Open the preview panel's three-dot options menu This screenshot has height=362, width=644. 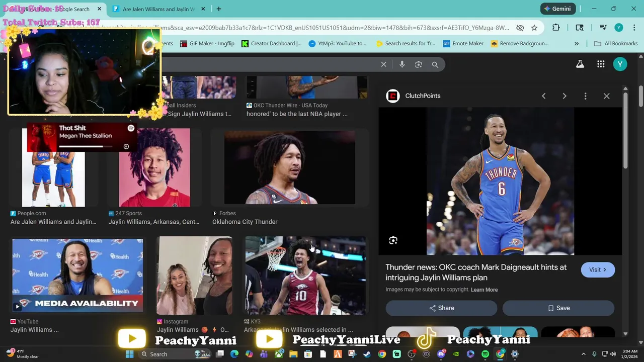585,96
